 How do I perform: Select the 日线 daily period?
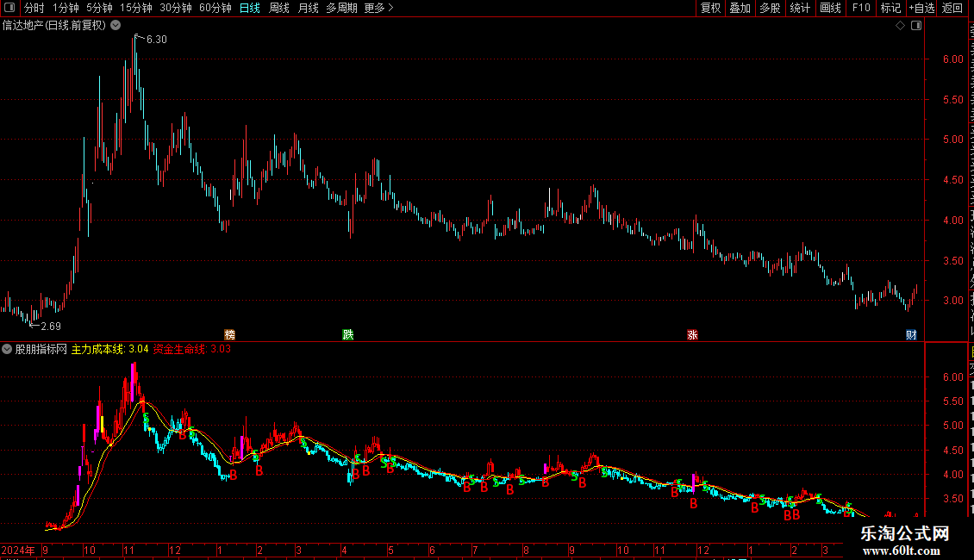click(250, 8)
